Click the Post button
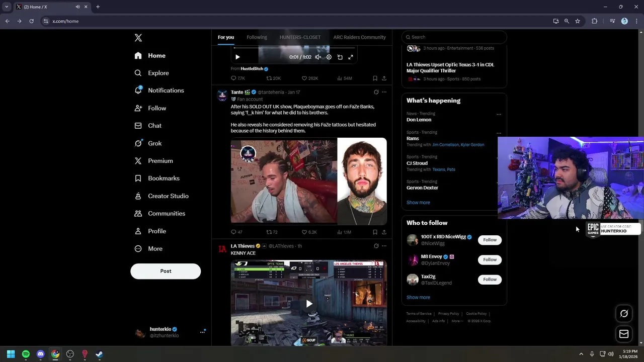The image size is (644, 362). [x=166, y=271]
